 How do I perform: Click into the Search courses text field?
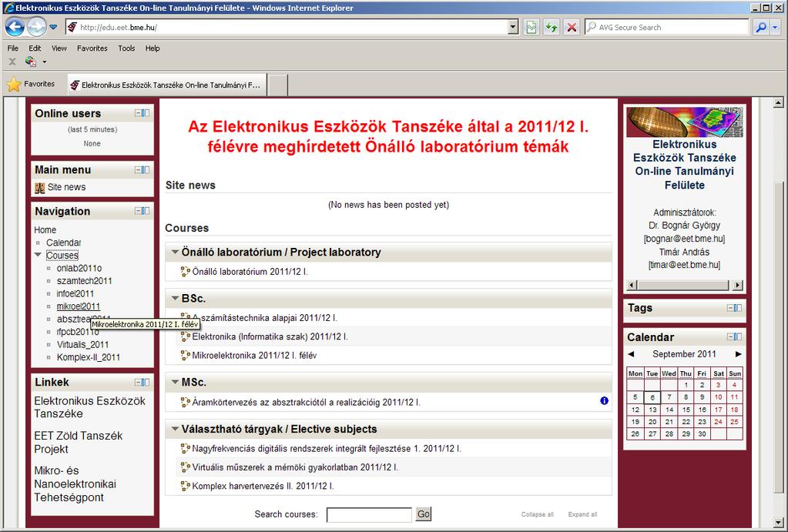369,514
